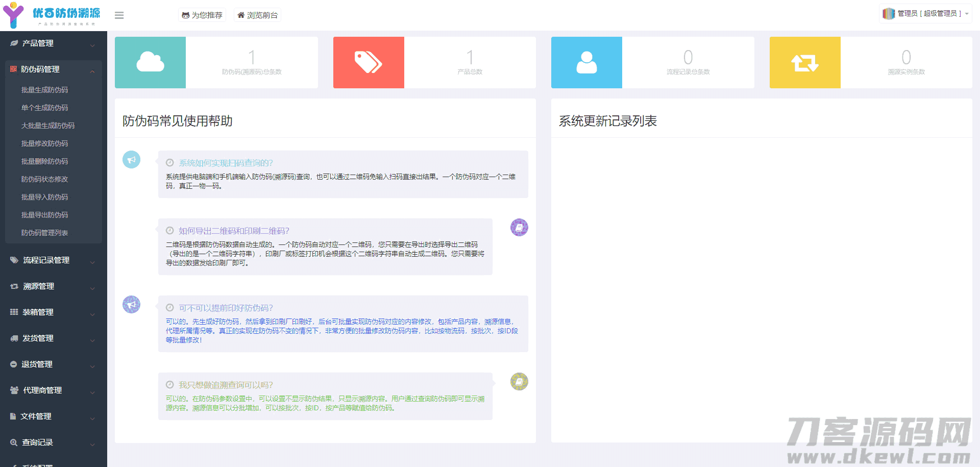Click the admin avatar icon in header
The height and width of the screenshot is (467, 980).
[x=889, y=14]
